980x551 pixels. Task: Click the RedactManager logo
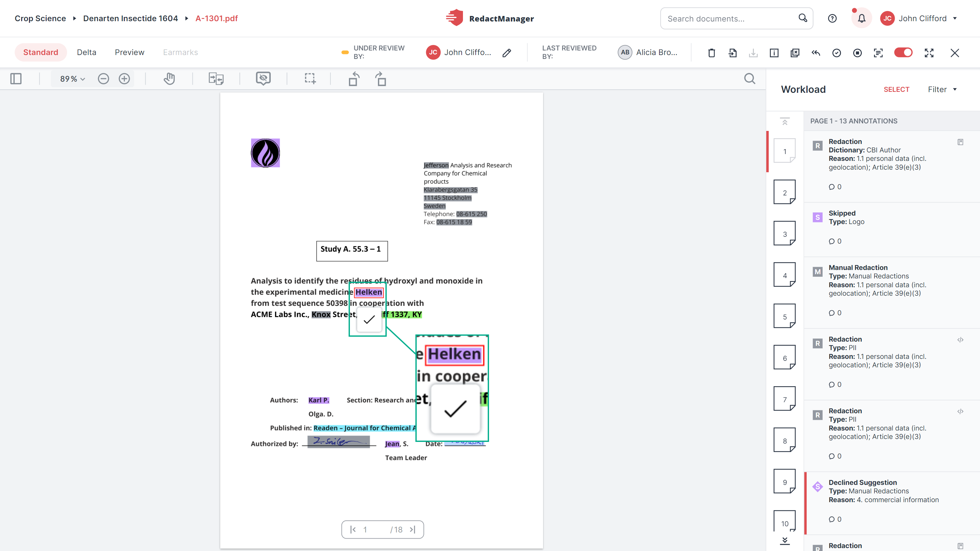click(x=490, y=18)
